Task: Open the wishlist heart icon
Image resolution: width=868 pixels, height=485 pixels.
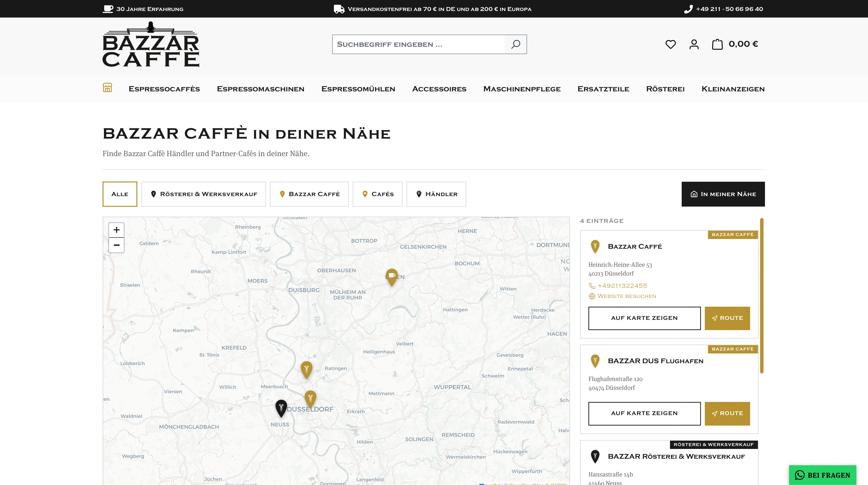Action: (670, 44)
